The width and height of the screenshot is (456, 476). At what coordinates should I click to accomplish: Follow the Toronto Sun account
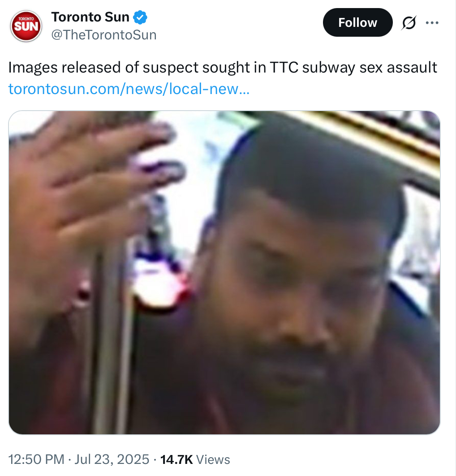click(x=357, y=22)
